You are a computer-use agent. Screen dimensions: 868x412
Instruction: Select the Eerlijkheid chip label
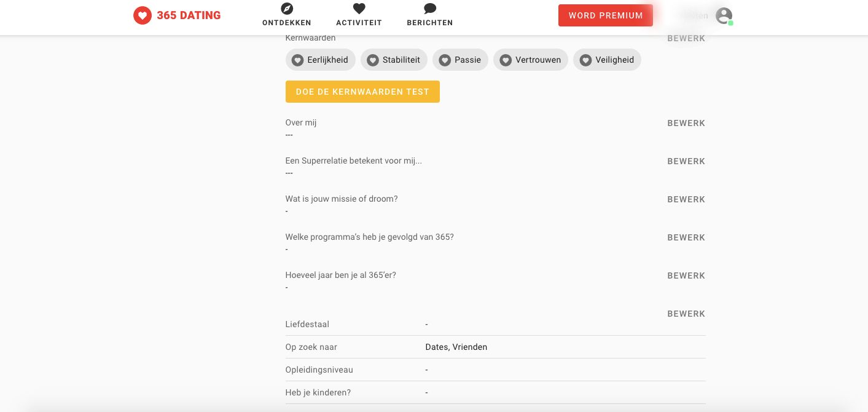(x=327, y=60)
